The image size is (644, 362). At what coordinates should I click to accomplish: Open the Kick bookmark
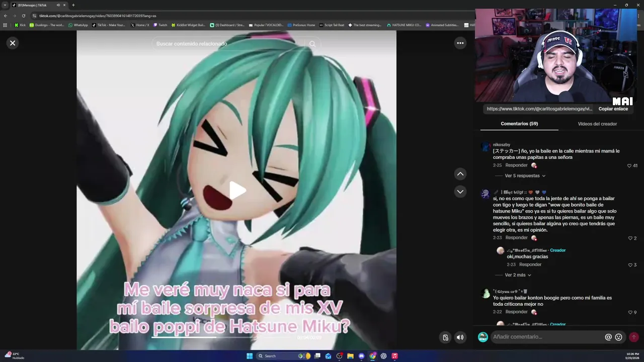[x=20, y=25]
